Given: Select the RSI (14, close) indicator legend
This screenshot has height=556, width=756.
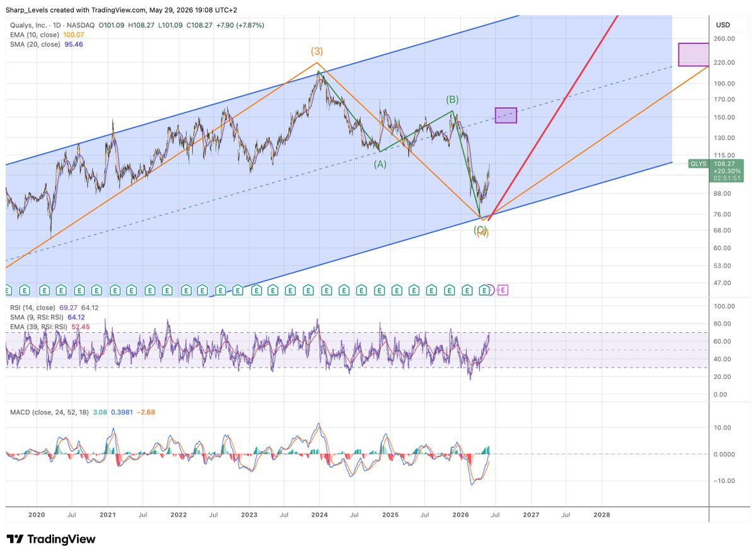Looking at the screenshot, I should point(33,308).
